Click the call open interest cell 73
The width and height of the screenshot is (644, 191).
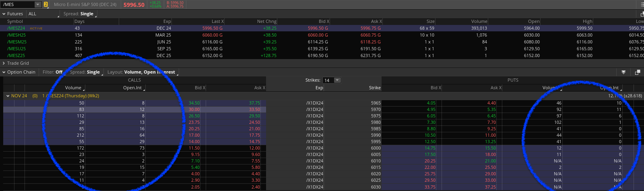(142, 148)
